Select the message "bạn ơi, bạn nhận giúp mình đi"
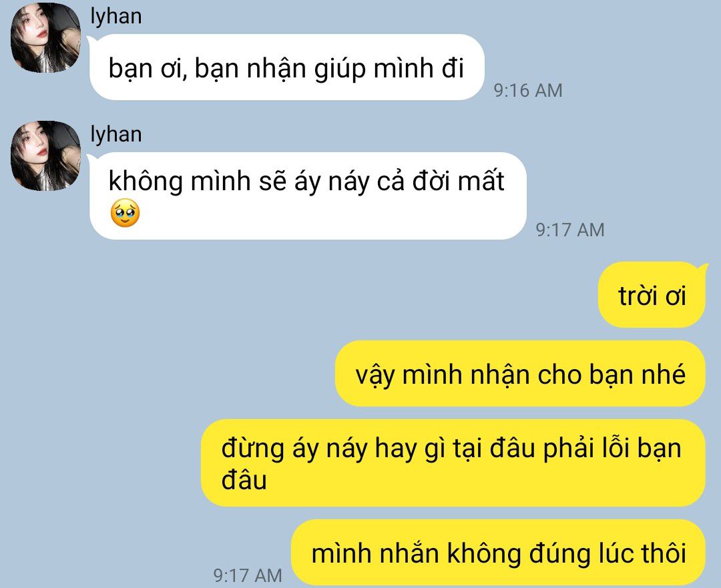This screenshot has width=721, height=588. [x=287, y=67]
